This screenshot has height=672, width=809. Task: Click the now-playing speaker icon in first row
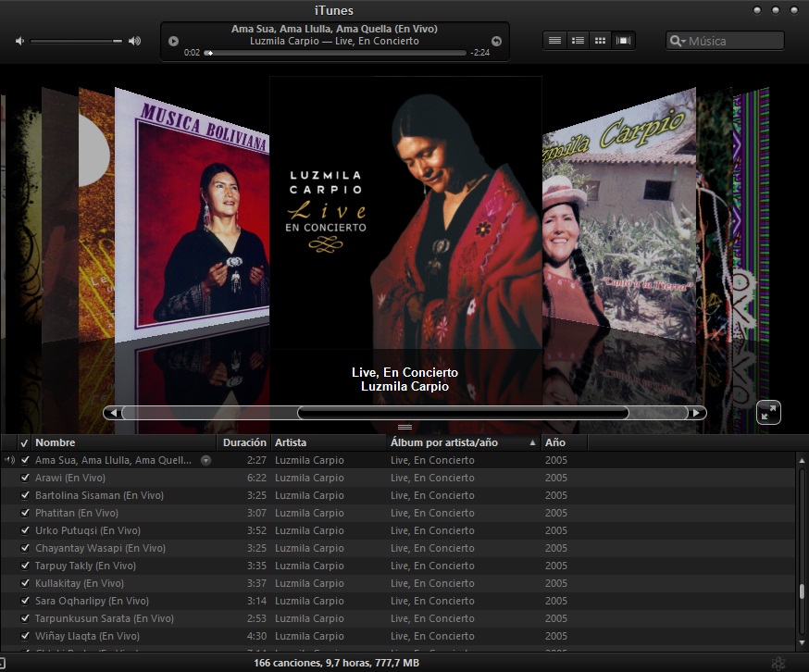[x=9, y=460]
